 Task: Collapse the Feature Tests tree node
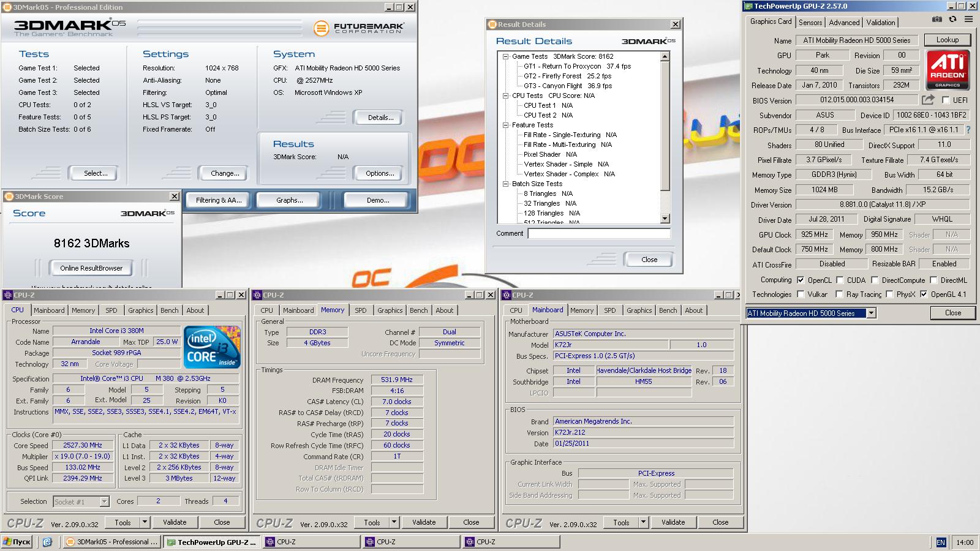tap(505, 125)
